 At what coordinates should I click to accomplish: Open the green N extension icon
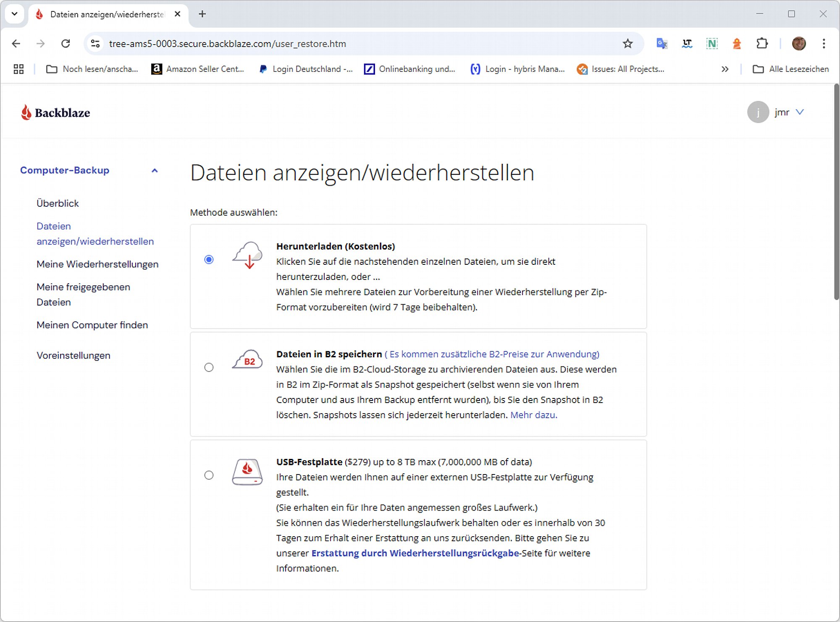(712, 44)
